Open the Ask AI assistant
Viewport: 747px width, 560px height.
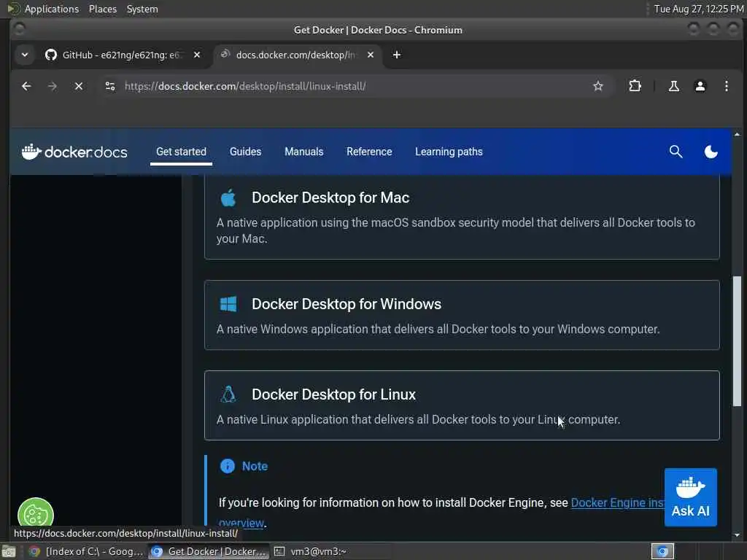[690, 497]
